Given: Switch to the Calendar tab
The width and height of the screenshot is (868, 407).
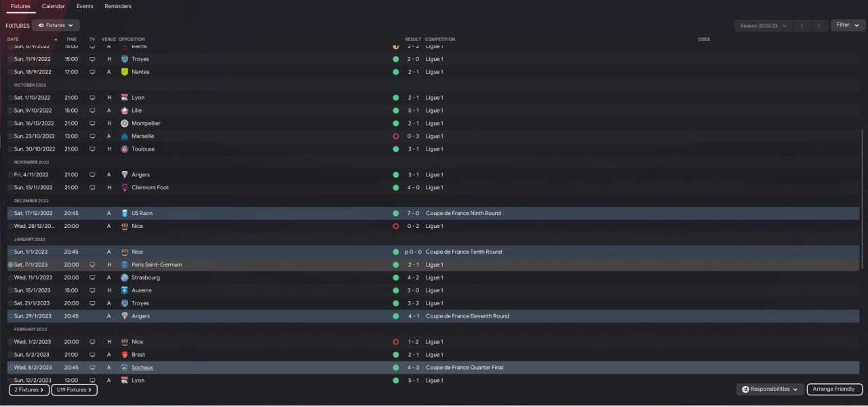Looking at the screenshot, I should point(54,6).
